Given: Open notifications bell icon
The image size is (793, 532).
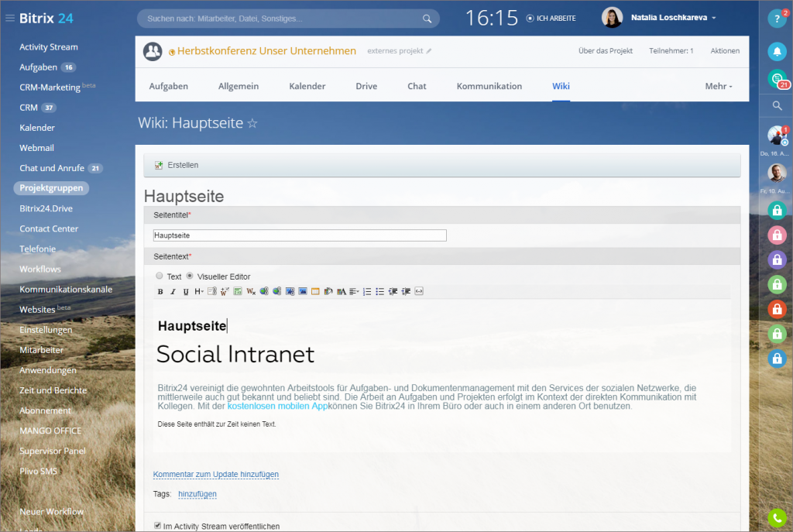Looking at the screenshot, I should (777, 51).
